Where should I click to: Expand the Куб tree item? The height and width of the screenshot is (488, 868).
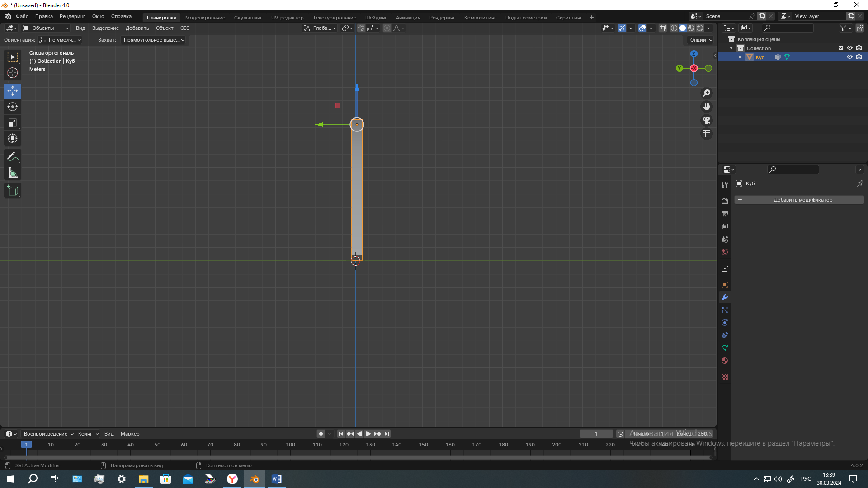tap(741, 57)
